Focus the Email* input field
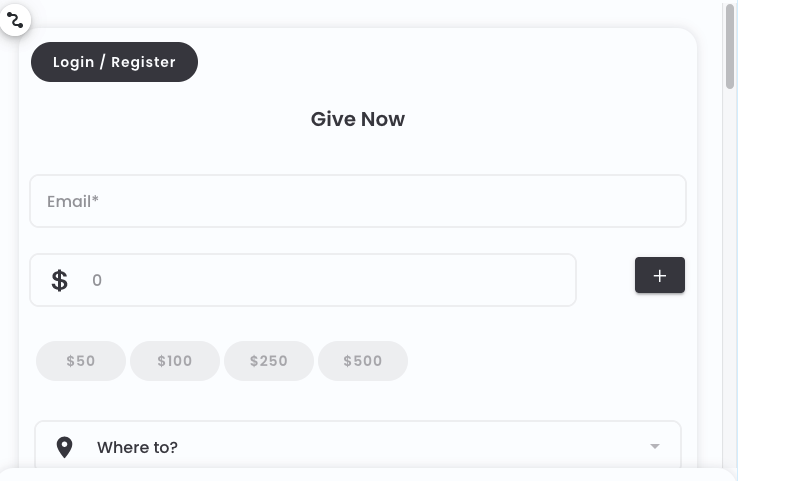 point(357,201)
